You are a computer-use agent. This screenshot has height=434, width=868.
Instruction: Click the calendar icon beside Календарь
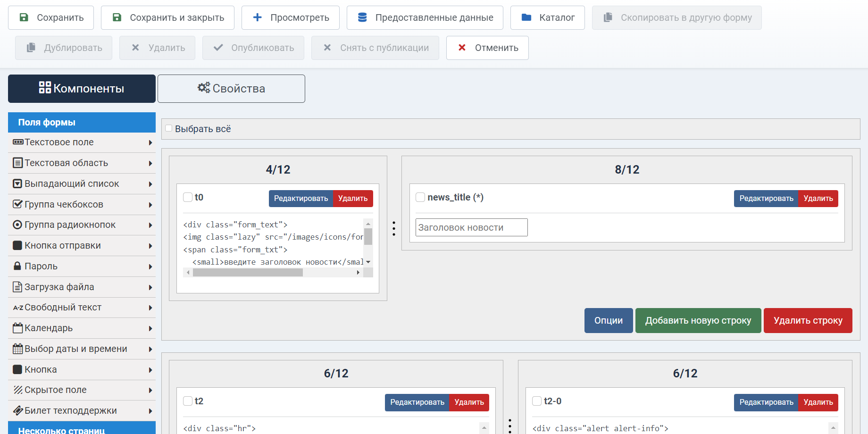click(x=17, y=328)
